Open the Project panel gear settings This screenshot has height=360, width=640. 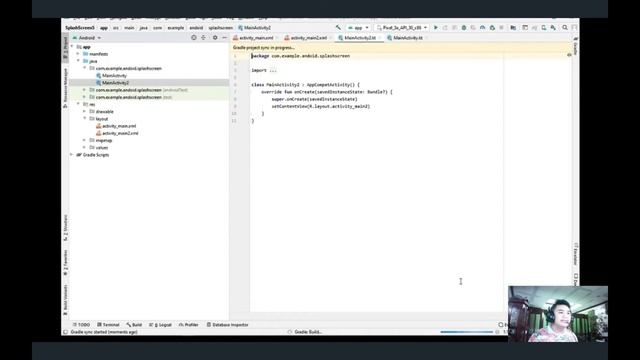click(215, 38)
